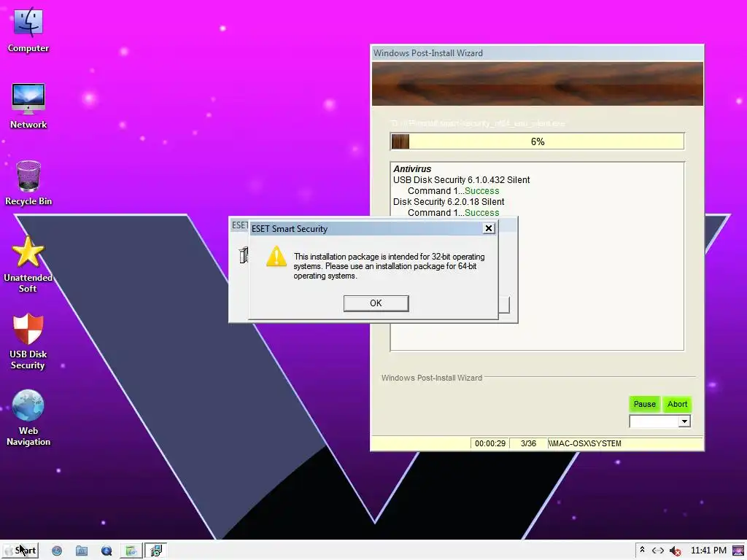Open the folder icon in taskbar

coord(82,551)
